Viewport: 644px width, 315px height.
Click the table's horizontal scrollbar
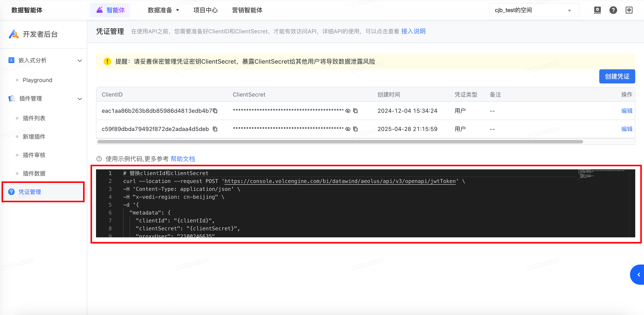coord(340,142)
